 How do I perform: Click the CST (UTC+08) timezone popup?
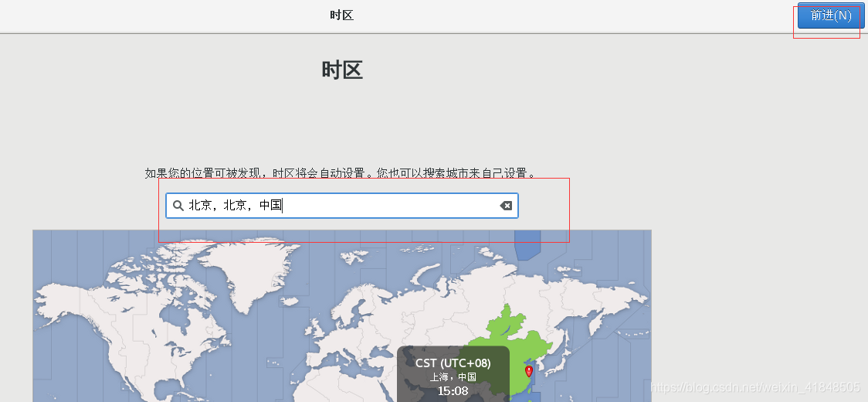tap(453, 374)
